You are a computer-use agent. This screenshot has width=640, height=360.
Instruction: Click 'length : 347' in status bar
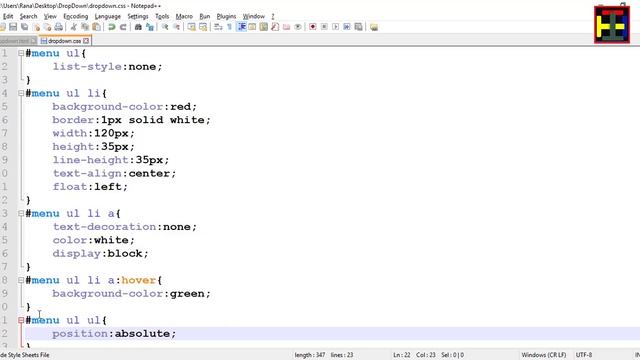click(310, 355)
